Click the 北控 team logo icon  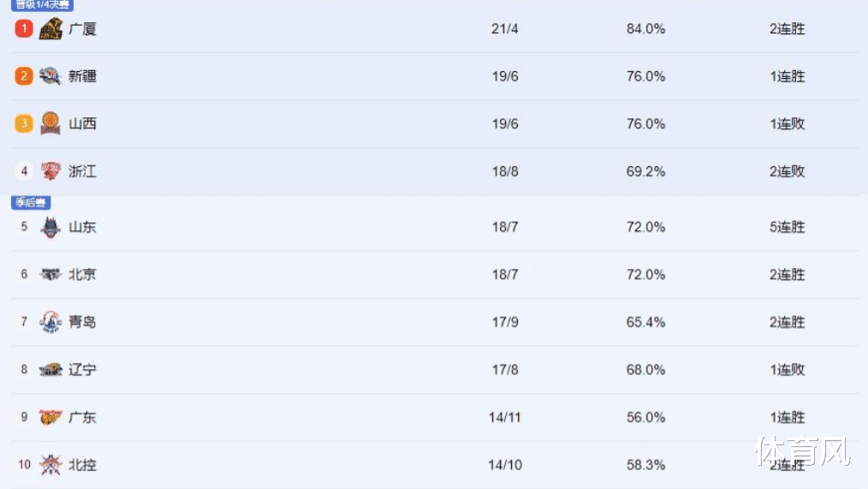(51, 465)
